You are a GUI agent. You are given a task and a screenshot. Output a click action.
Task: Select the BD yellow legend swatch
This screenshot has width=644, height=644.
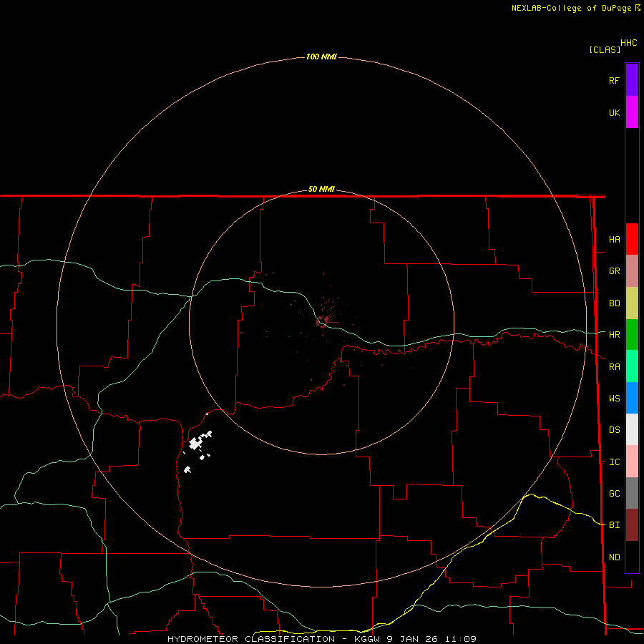(632, 303)
